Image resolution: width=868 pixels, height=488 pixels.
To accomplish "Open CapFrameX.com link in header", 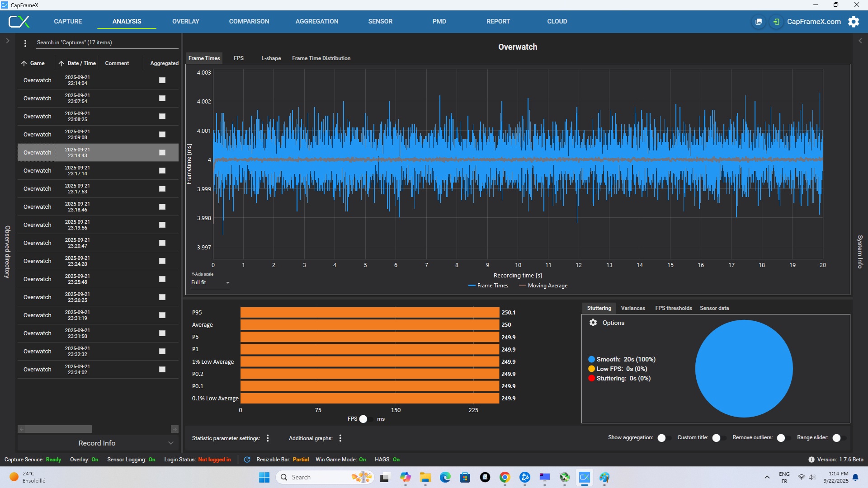I will click(813, 22).
